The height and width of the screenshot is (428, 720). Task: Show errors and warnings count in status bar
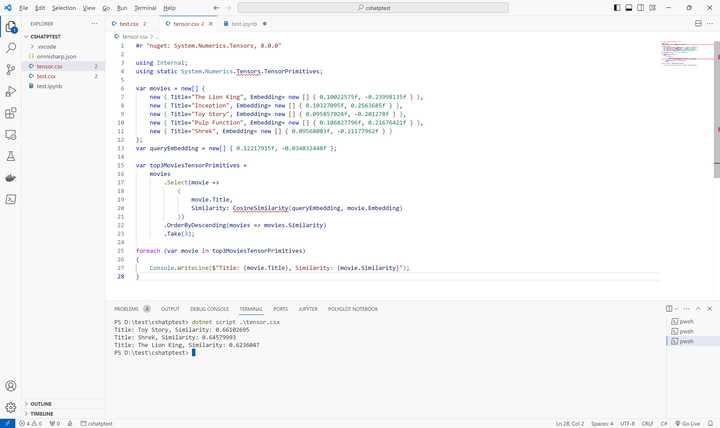point(30,423)
